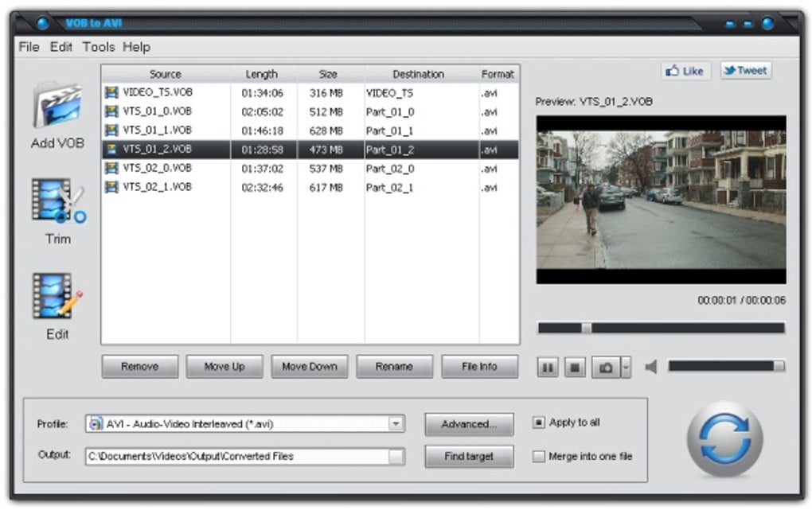Open the Help menu

coord(137,47)
